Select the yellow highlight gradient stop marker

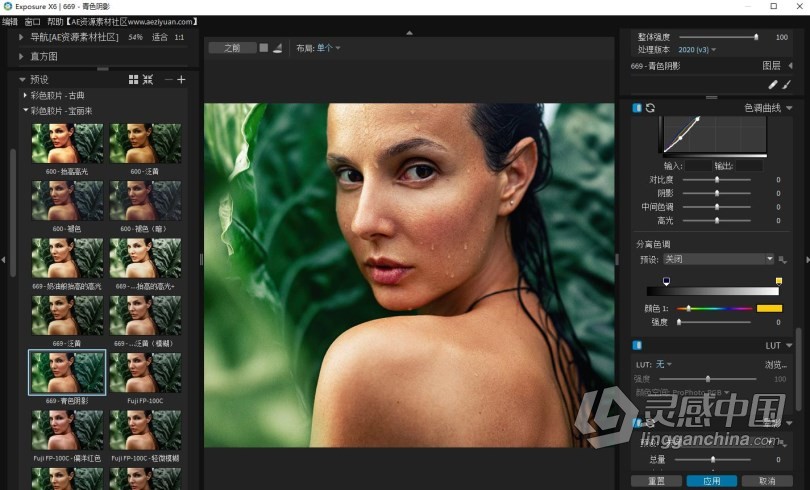pos(778,281)
